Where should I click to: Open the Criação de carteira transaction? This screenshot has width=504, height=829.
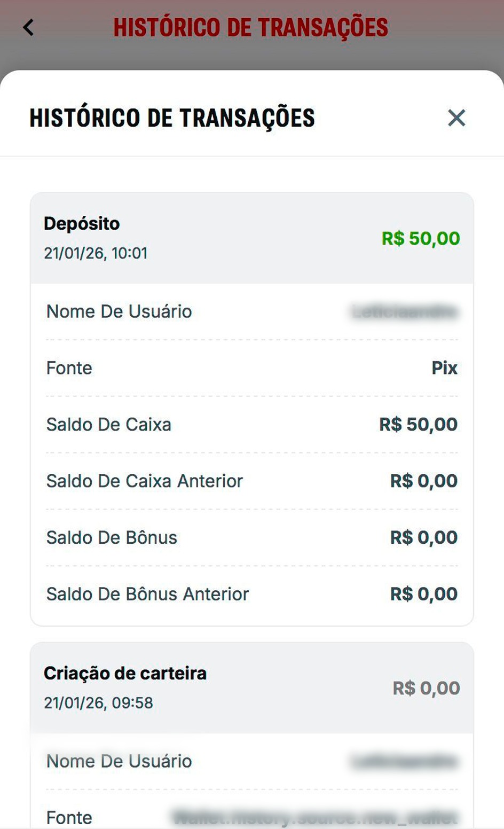pos(125,673)
